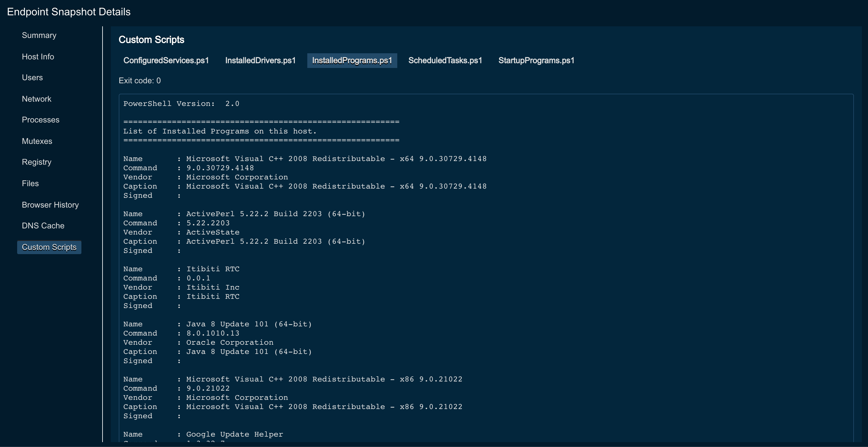This screenshot has width=868, height=447.
Task: Select Custom Scripts sidebar item
Action: (x=49, y=247)
